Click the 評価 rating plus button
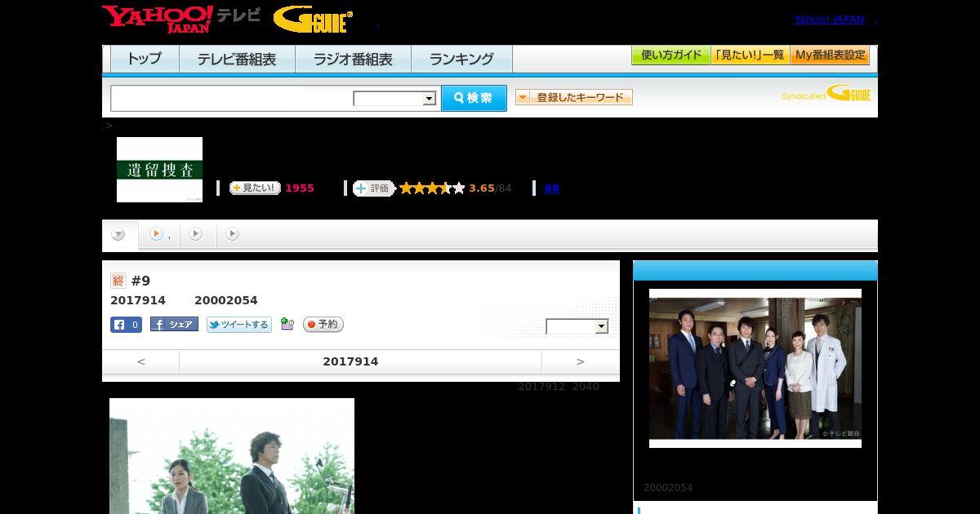The height and width of the screenshot is (514, 980). (373, 188)
